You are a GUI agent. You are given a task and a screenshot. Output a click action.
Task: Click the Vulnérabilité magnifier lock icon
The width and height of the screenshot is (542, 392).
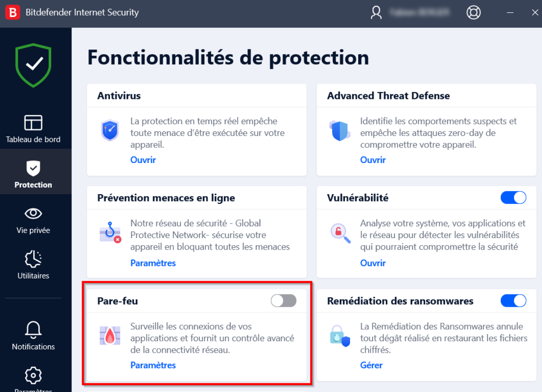[340, 233]
